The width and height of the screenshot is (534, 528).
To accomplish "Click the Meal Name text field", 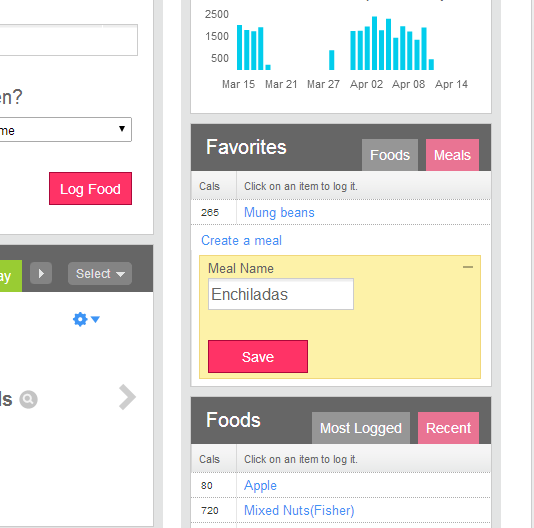I will tap(281, 294).
